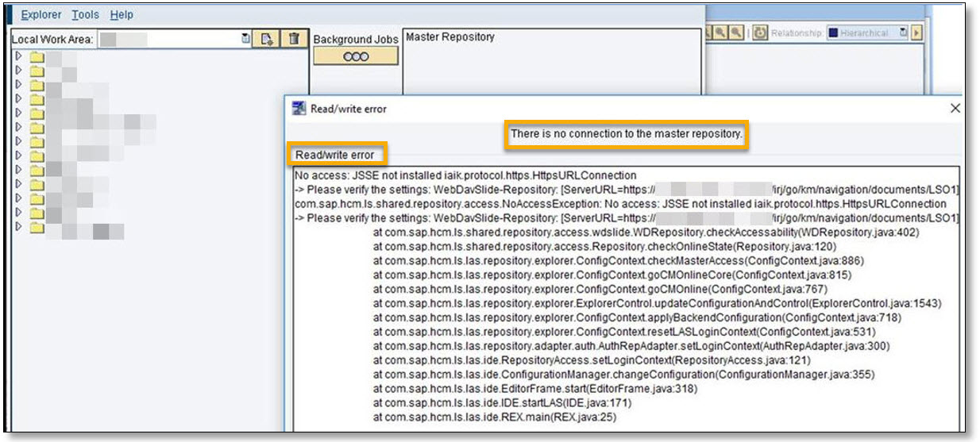Click the 'com.sap.hcm.ls.shared.repository.access.NoAccessException' line

pyautogui.click(x=620, y=204)
